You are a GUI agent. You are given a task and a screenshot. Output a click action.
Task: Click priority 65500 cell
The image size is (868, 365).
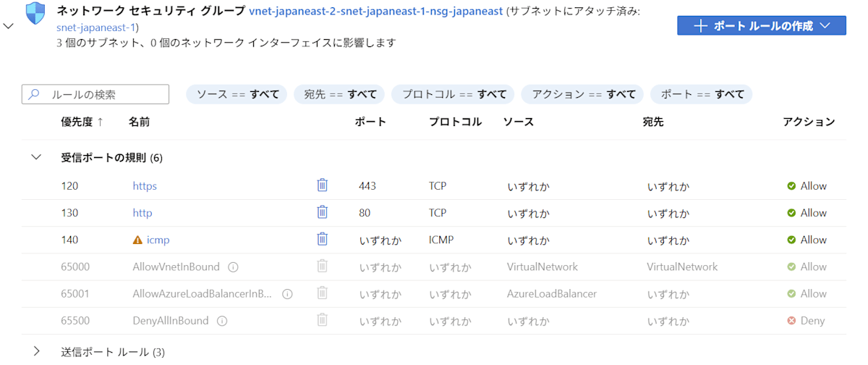point(75,320)
